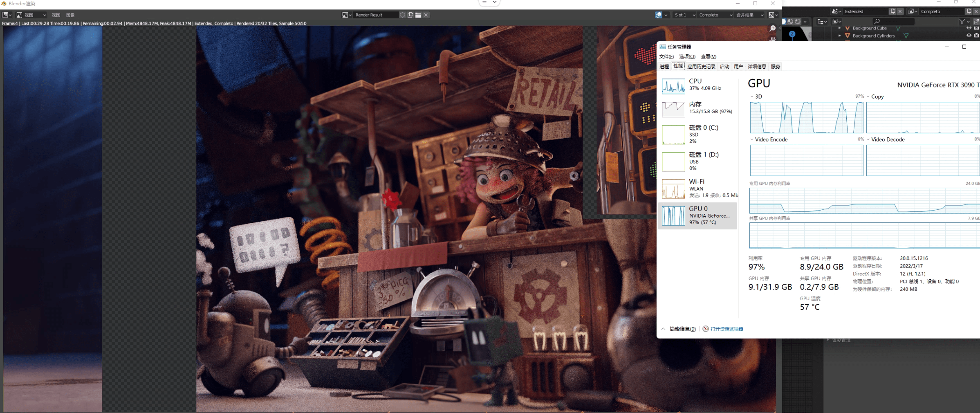The image size is (980, 413).
Task: Click new image copy icon beside Render Result
Action: (x=410, y=15)
